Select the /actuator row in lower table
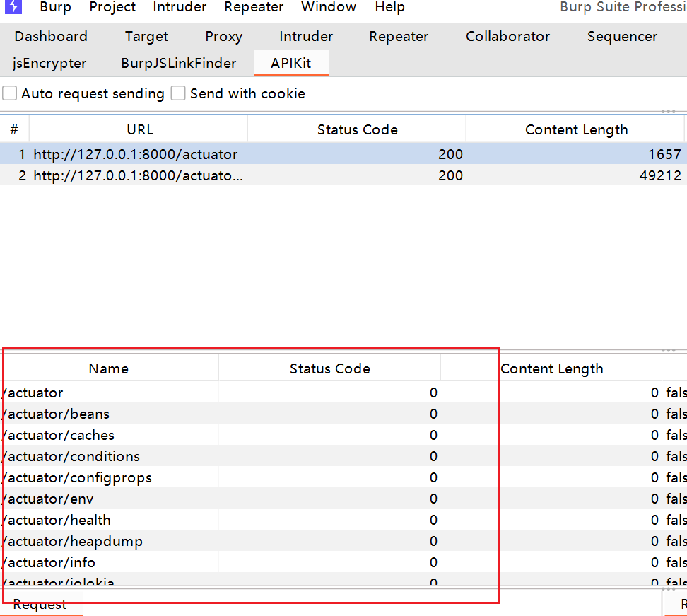This screenshot has width=687, height=616. 343,393
